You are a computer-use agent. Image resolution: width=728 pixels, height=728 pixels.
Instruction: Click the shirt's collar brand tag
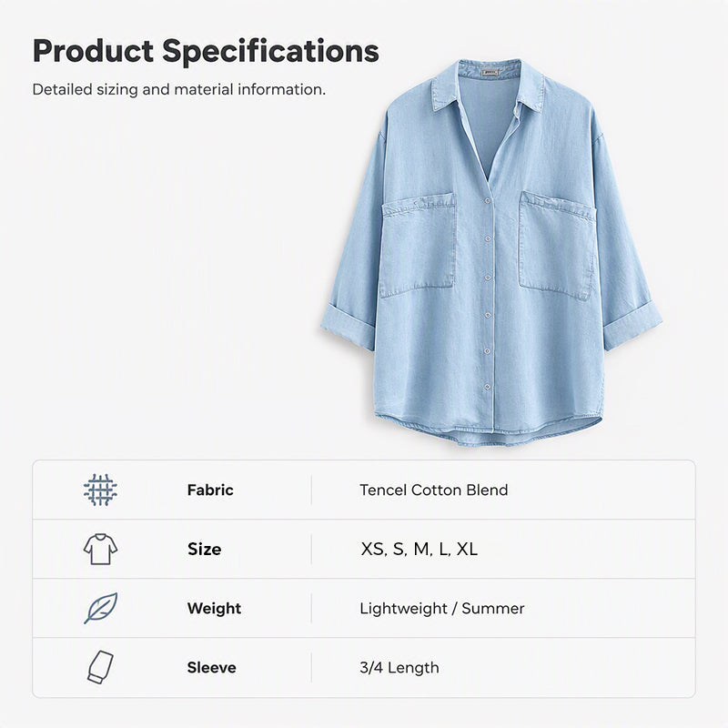490,73
